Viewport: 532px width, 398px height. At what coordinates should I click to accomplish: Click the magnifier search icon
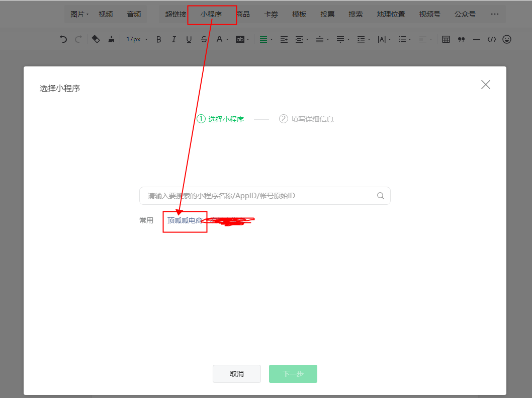(x=380, y=196)
